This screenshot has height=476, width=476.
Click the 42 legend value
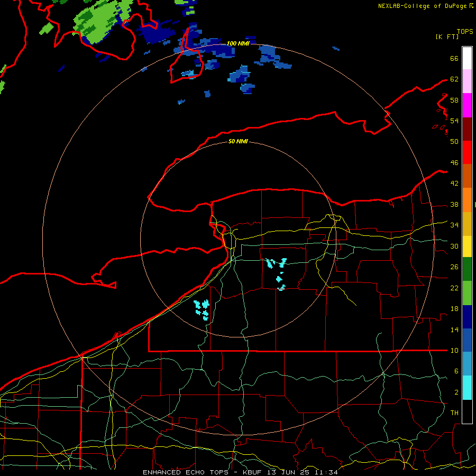[x=454, y=184]
